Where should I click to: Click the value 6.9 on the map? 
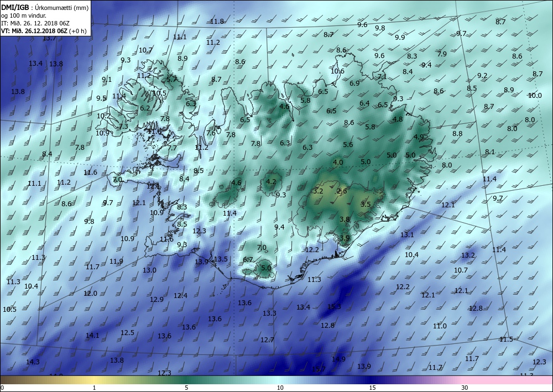point(354,83)
